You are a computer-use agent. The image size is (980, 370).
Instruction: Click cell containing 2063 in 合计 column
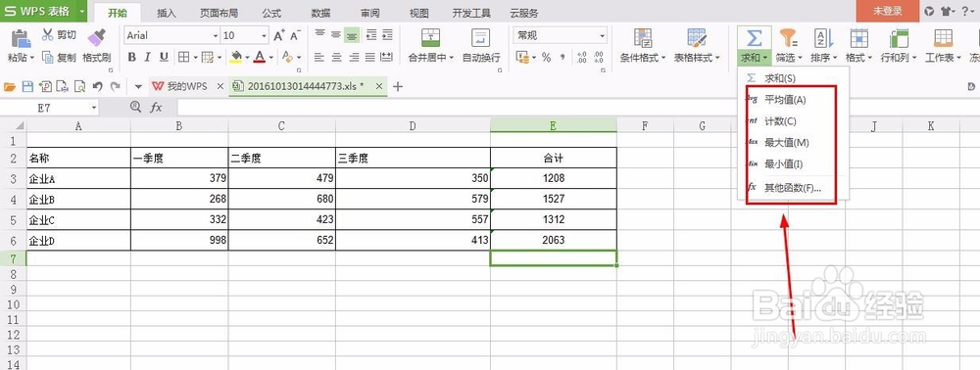554,240
